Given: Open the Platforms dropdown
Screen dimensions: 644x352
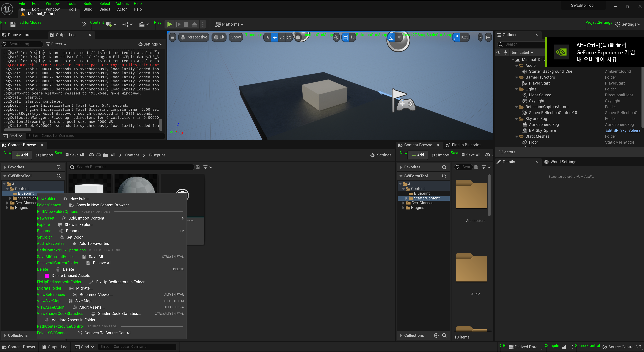Looking at the screenshot, I should click(x=229, y=24).
